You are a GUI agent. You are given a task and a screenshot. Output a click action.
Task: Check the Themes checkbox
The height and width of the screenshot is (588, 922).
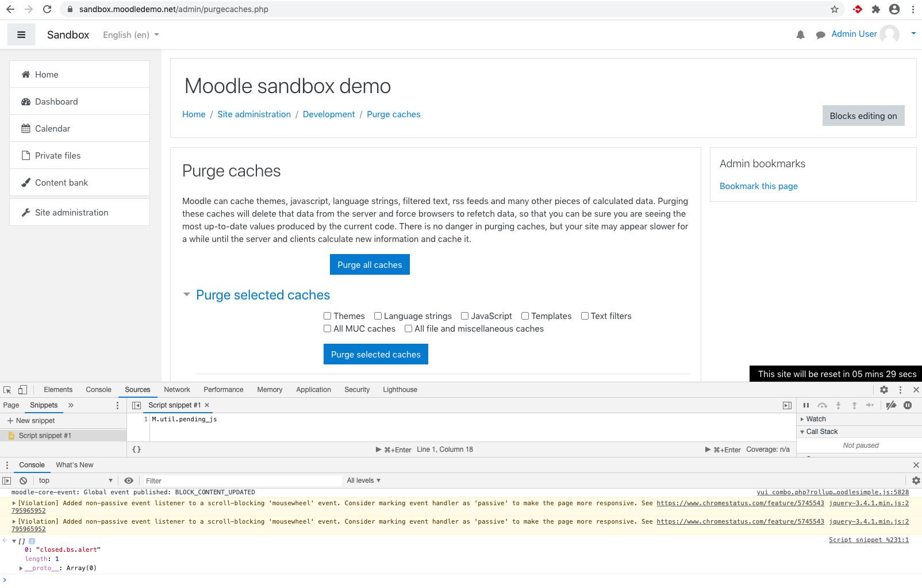click(327, 316)
